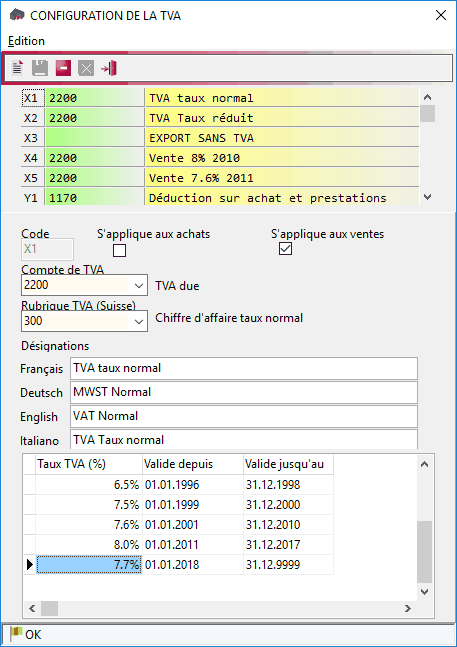
Task: Click the exit door arrow icon
Action: (109, 68)
